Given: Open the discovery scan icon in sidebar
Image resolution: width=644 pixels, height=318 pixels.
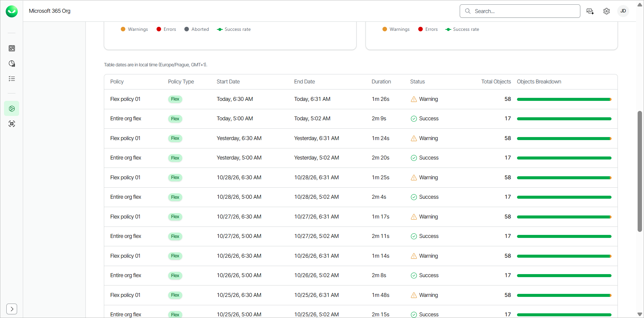Looking at the screenshot, I should 12,124.
